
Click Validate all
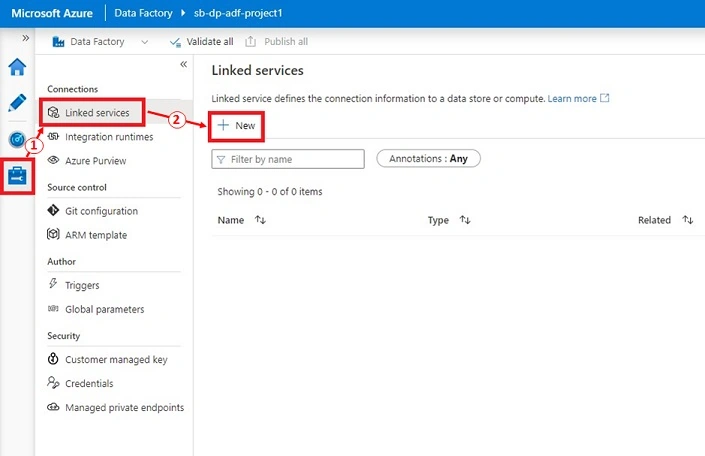[201, 42]
